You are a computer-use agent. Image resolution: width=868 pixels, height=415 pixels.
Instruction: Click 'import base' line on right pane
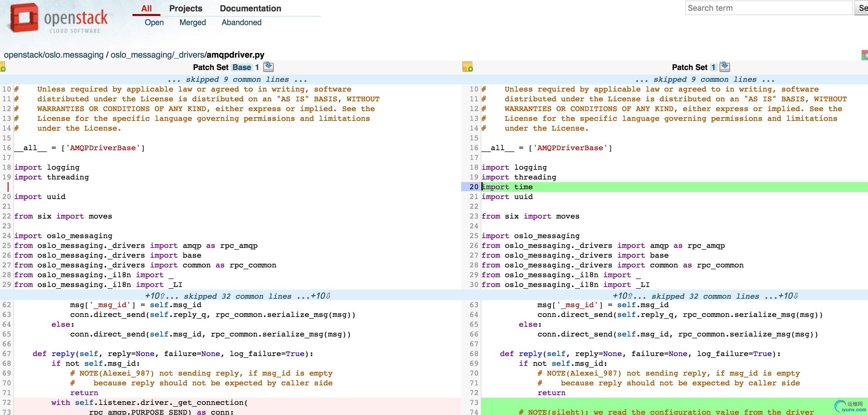pos(575,255)
